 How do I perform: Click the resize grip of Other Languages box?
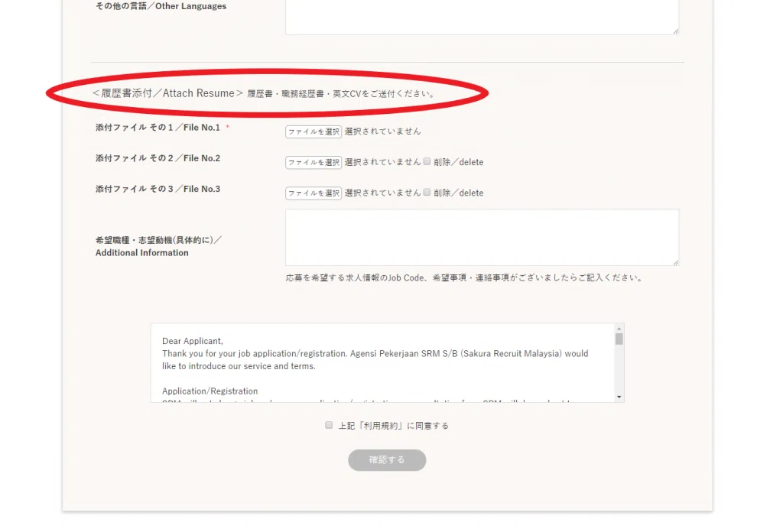pyautogui.click(x=676, y=31)
